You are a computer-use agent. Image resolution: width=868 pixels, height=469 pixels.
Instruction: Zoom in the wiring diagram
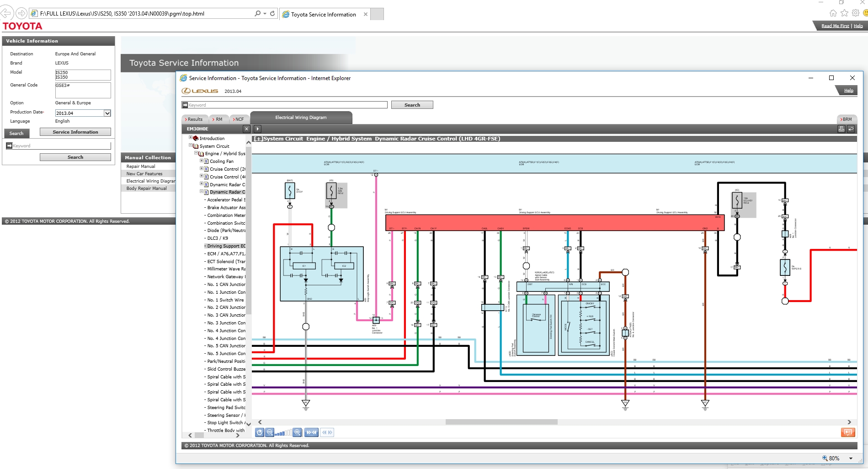click(298, 432)
